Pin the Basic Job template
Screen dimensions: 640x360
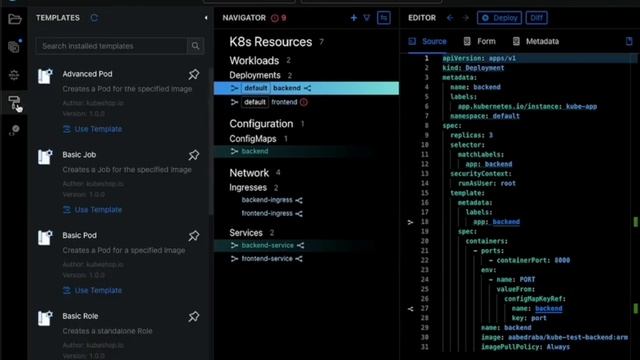tap(194, 155)
